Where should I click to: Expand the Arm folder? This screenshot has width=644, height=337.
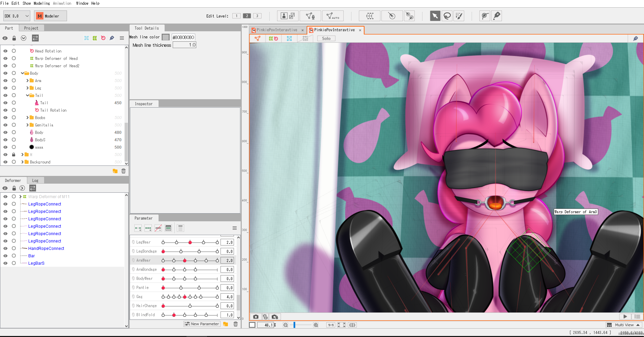coord(28,81)
